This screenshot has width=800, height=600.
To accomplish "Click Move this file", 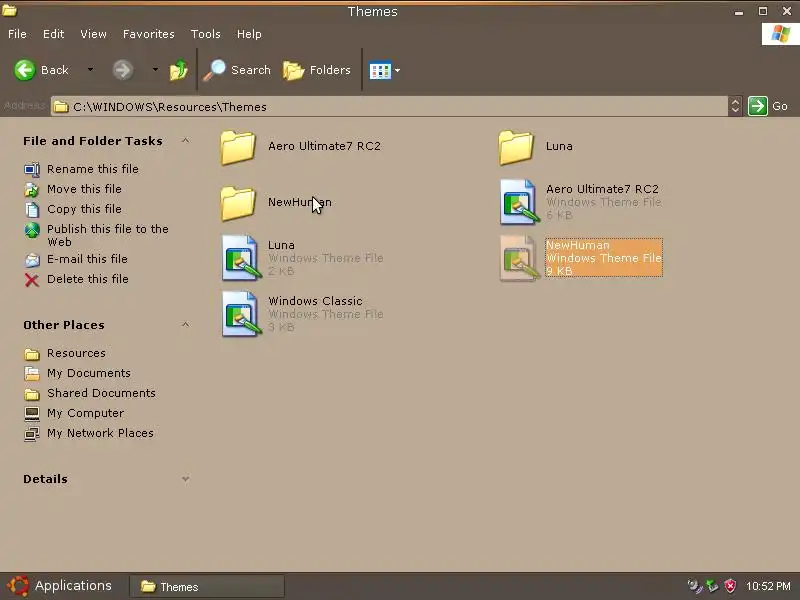I will coord(84,189).
